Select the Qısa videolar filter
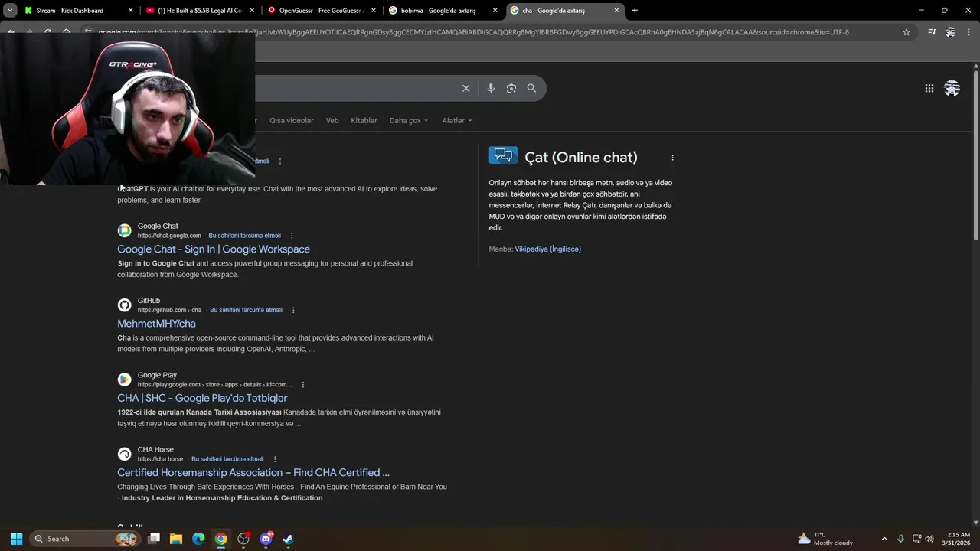Screen dimensions: 980x551 tap(292, 120)
